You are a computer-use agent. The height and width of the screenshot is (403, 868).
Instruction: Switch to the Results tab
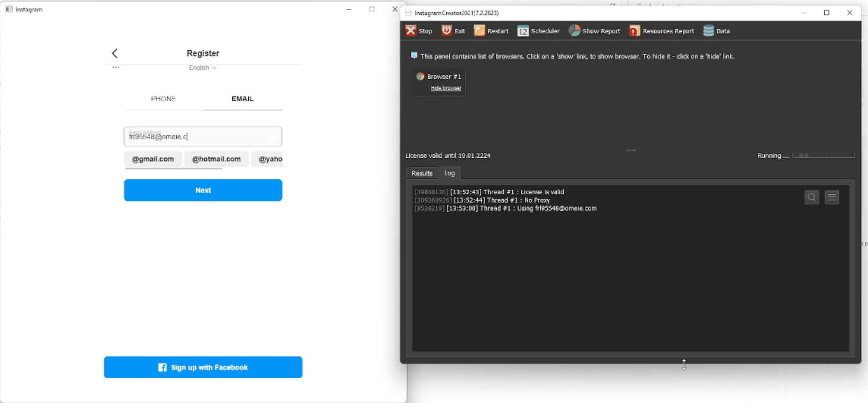click(422, 173)
